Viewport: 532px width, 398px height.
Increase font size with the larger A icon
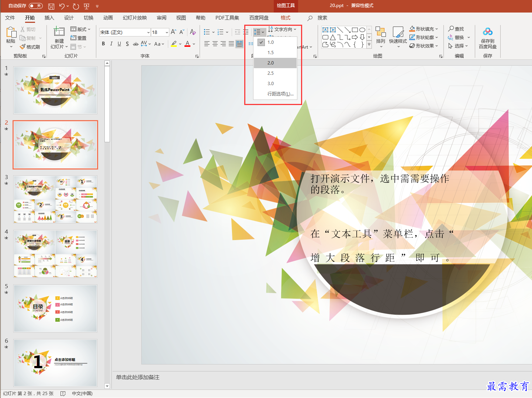tap(173, 32)
